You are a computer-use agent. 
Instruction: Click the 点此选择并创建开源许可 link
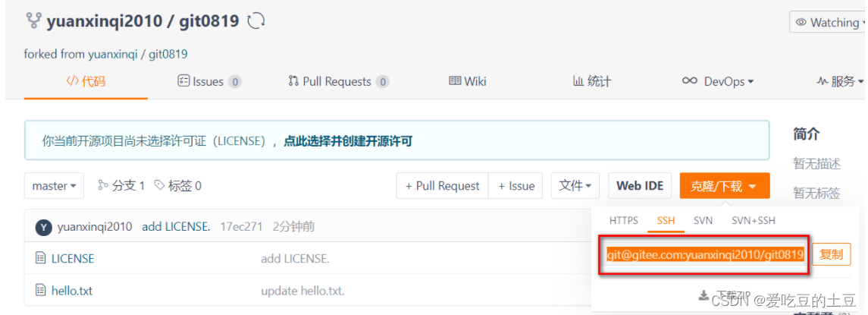pyautogui.click(x=348, y=141)
